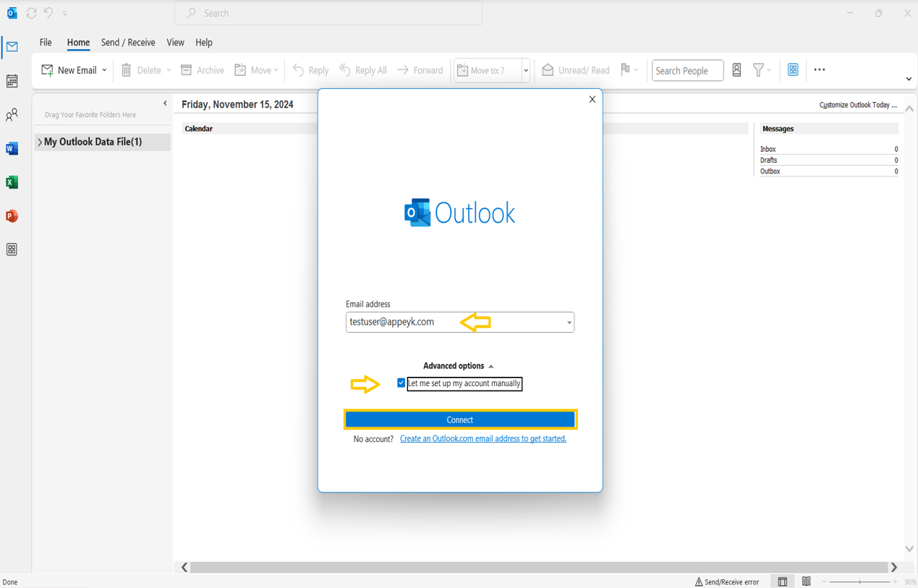This screenshot has height=588, width=918.
Task: Expand the Quick Steps gallery arrow
Action: (x=526, y=70)
